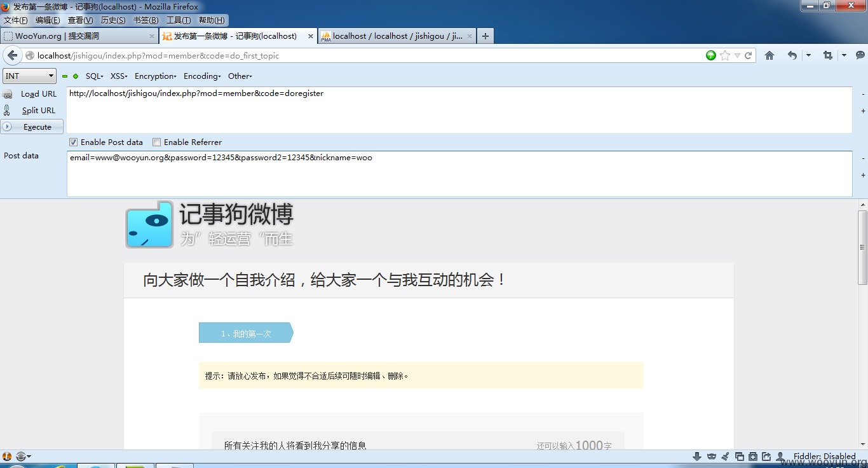The height and width of the screenshot is (468, 868).
Task: Reload the page with the refresh icon
Action: pyautogui.click(x=749, y=55)
